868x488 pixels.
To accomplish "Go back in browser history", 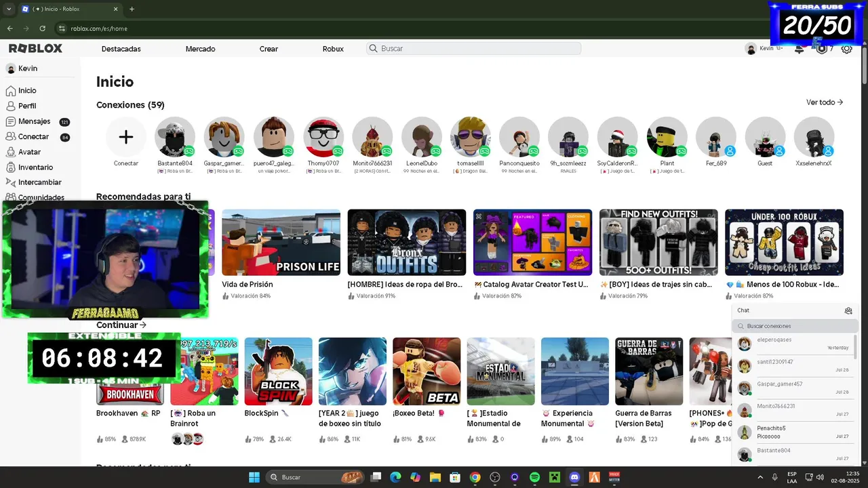I will (x=9, y=28).
